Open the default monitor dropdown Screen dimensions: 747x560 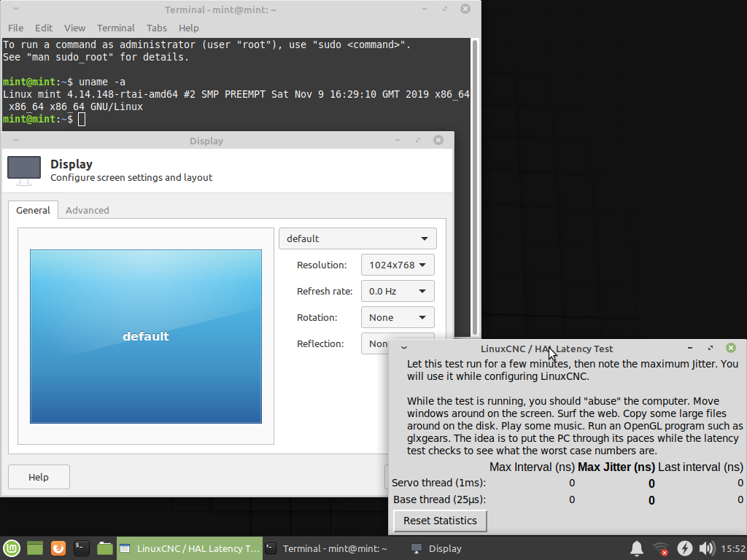click(x=357, y=238)
